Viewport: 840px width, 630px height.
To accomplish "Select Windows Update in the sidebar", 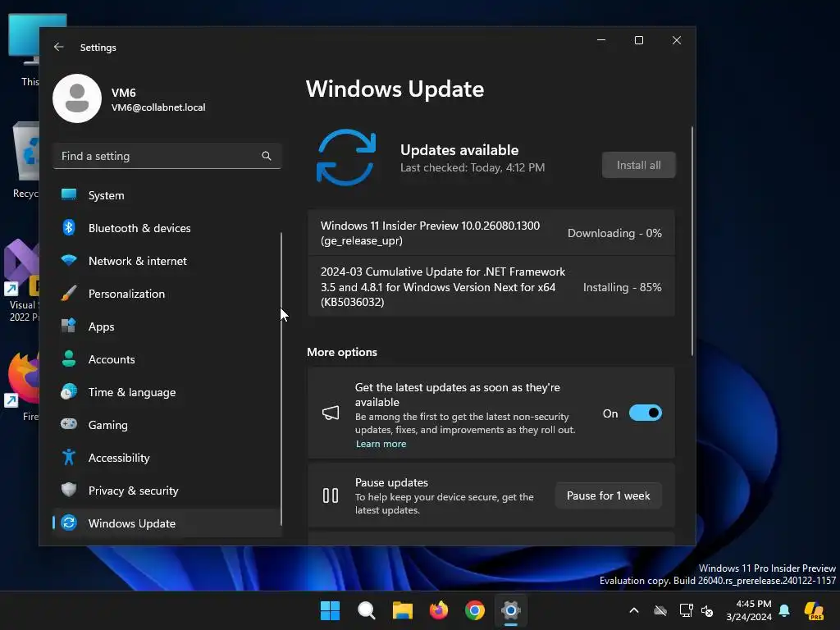I will [167, 523].
